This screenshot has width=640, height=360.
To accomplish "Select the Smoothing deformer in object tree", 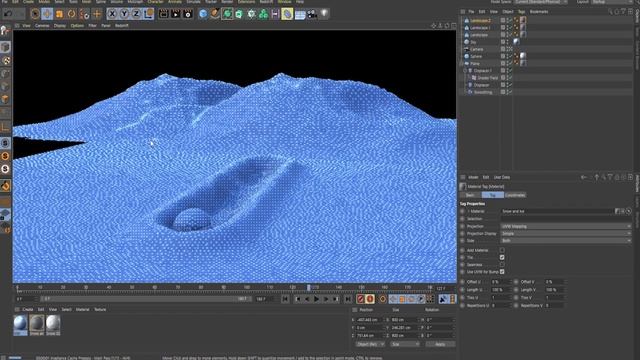I will (483, 92).
